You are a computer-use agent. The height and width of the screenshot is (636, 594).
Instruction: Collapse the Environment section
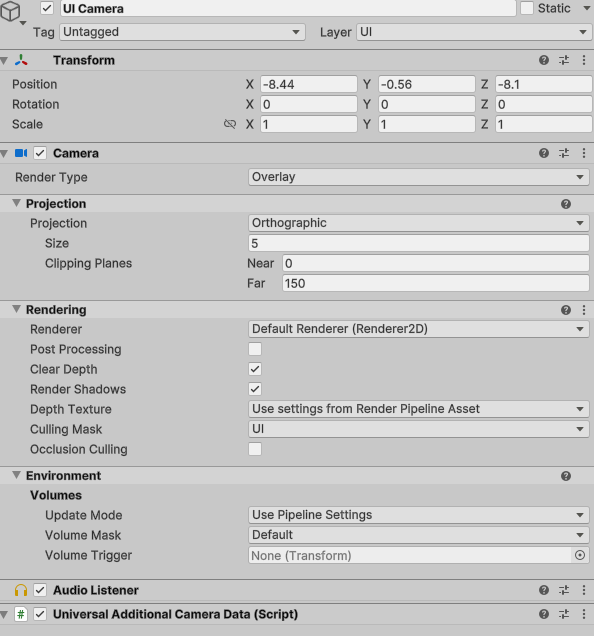pos(16,475)
